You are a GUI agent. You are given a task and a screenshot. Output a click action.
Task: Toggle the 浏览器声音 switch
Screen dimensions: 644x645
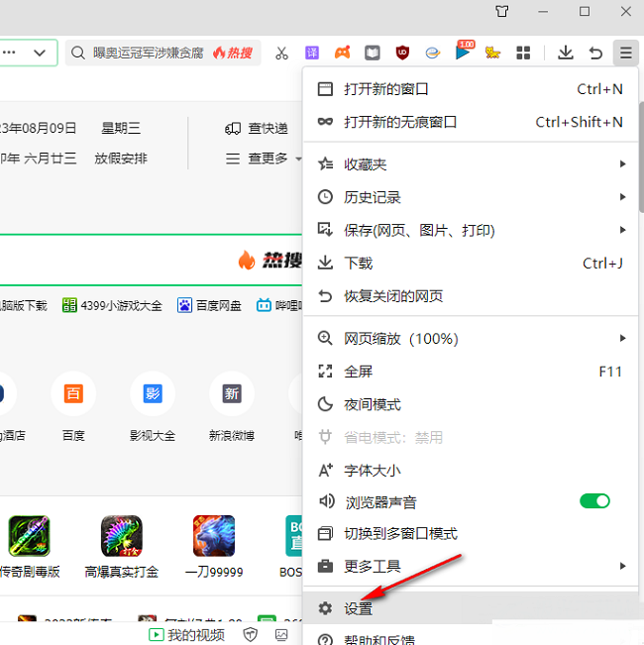coord(594,501)
